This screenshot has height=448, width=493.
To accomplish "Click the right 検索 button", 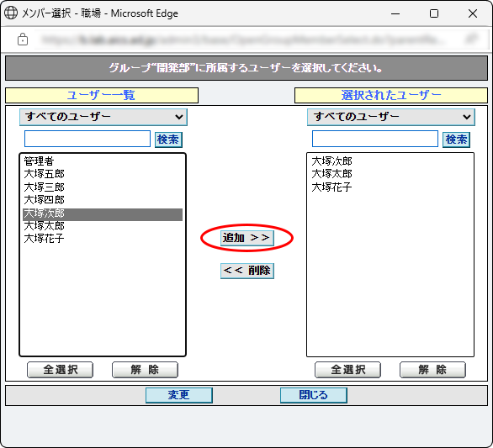I will (456, 140).
